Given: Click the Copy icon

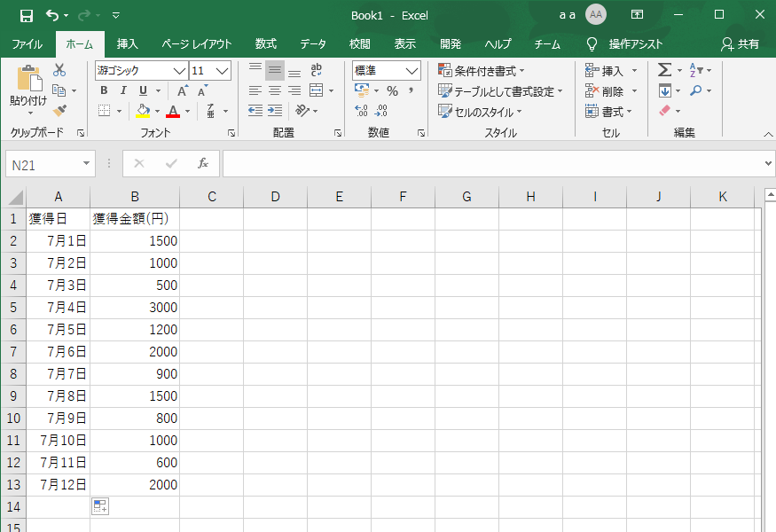Looking at the screenshot, I should [x=59, y=90].
